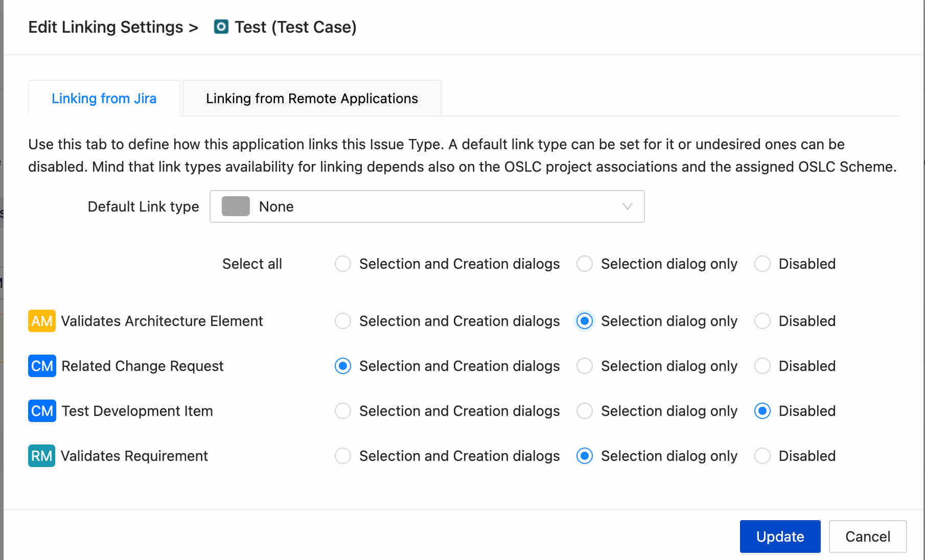This screenshot has width=925, height=560.
Task: Click the Test Case issue type icon
Action: tap(221, 27)
